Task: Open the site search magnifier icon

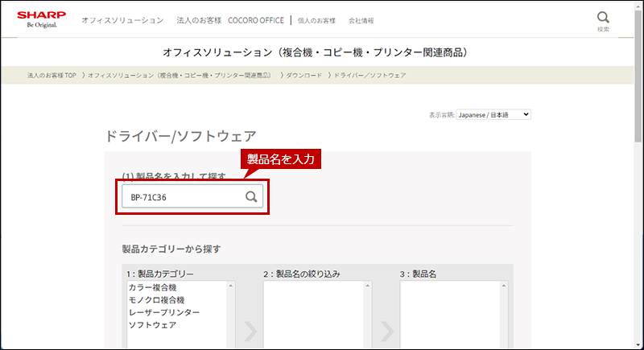Action: 603,19
